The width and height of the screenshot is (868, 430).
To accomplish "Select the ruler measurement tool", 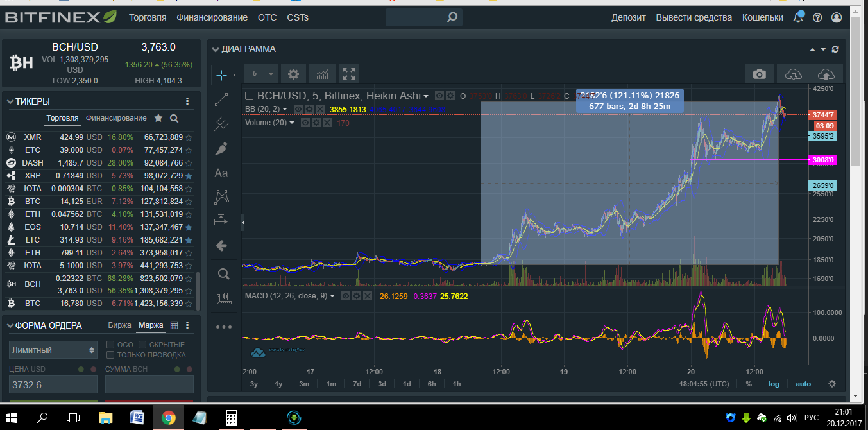I will 223,298.
